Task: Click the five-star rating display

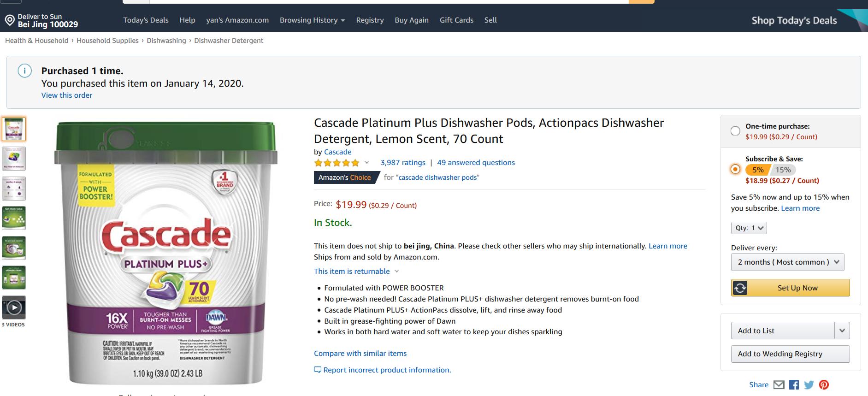Action: (337, 163)
